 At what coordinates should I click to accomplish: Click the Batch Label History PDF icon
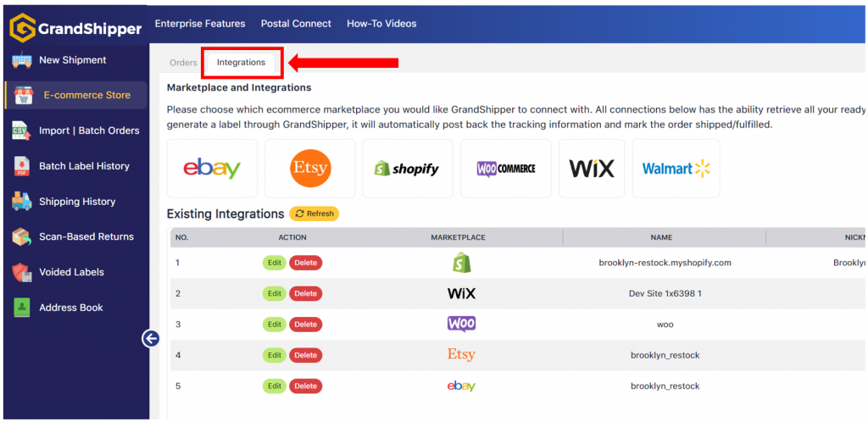tap(21, 166)
